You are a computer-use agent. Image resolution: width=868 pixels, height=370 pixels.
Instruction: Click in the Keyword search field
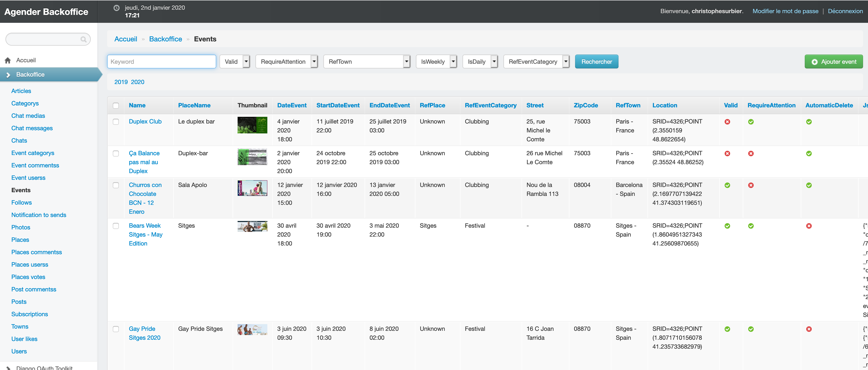point(161,62)
